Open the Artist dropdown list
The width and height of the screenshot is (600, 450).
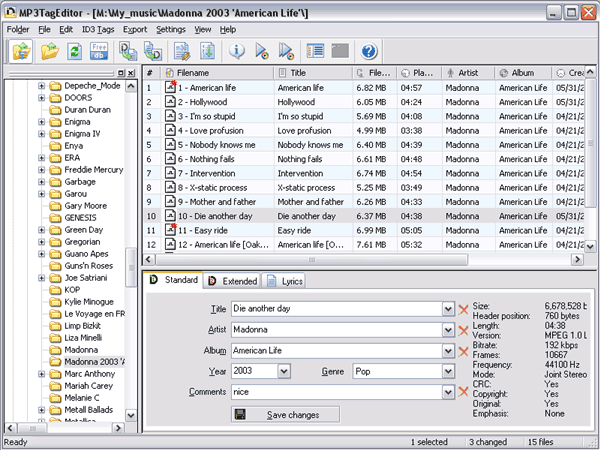pos(448,330)
